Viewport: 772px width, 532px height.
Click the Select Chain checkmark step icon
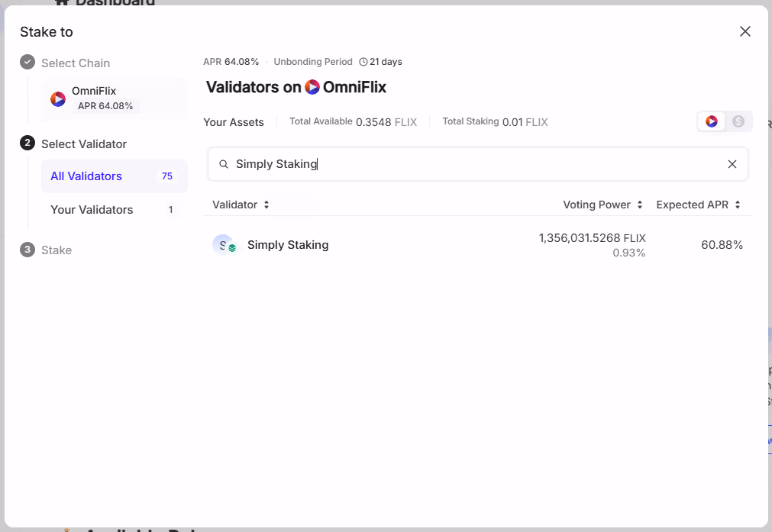(x=27, y=63)
